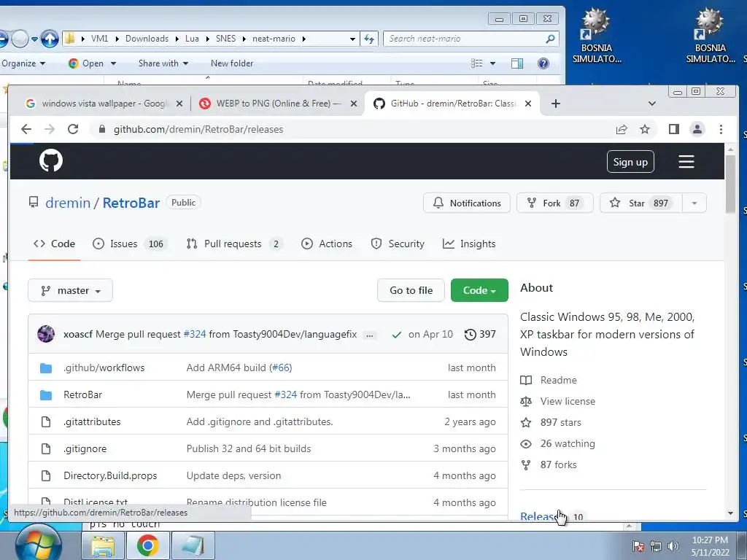Toggle Explorer preview pane icon

tap(517, 63)
